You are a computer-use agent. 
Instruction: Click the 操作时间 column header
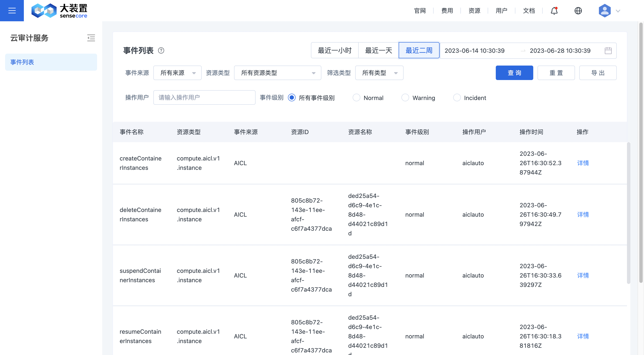tap(531, 132)
